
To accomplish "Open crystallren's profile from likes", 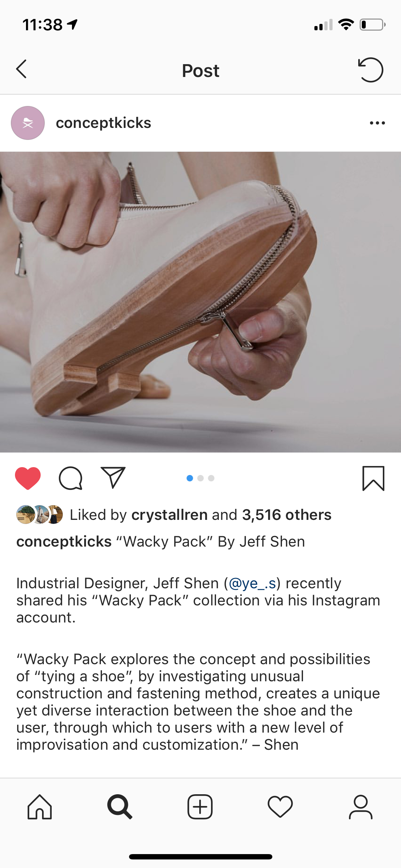I will (x=169, y=515).
